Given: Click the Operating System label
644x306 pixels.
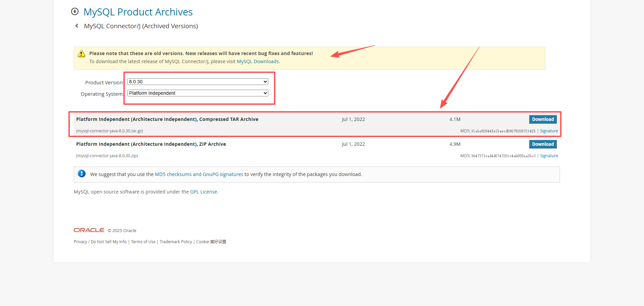Looking at the screenshot, I should [102, 94].
